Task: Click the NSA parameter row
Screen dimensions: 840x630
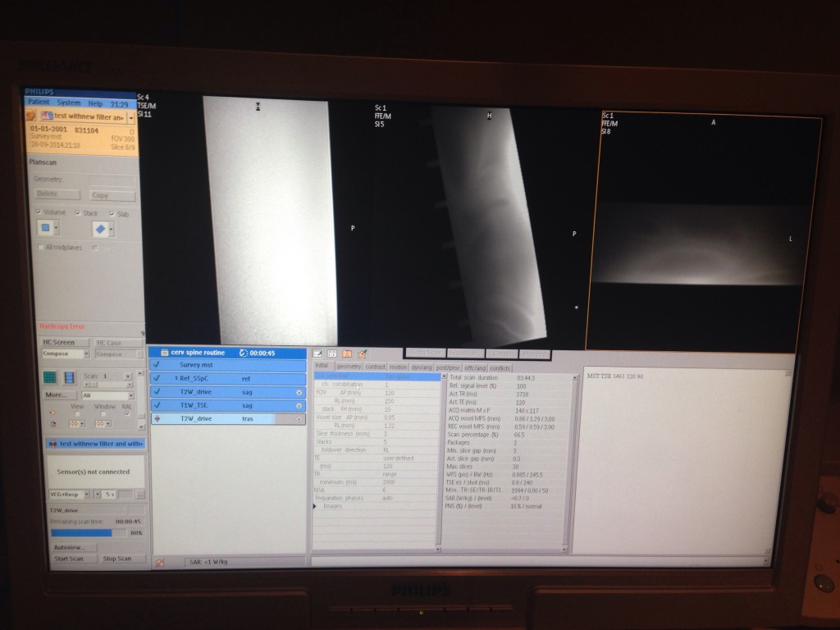Action: coord(376,491)
